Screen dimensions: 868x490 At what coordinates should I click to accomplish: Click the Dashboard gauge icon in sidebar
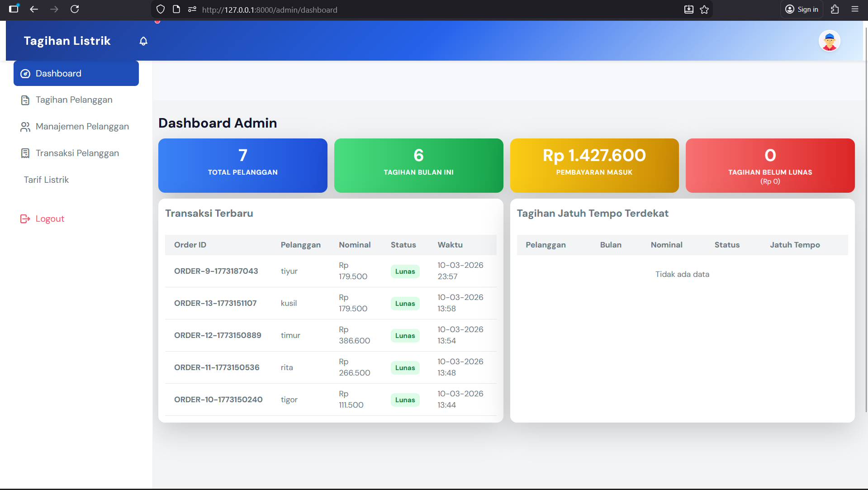[25, 74]
